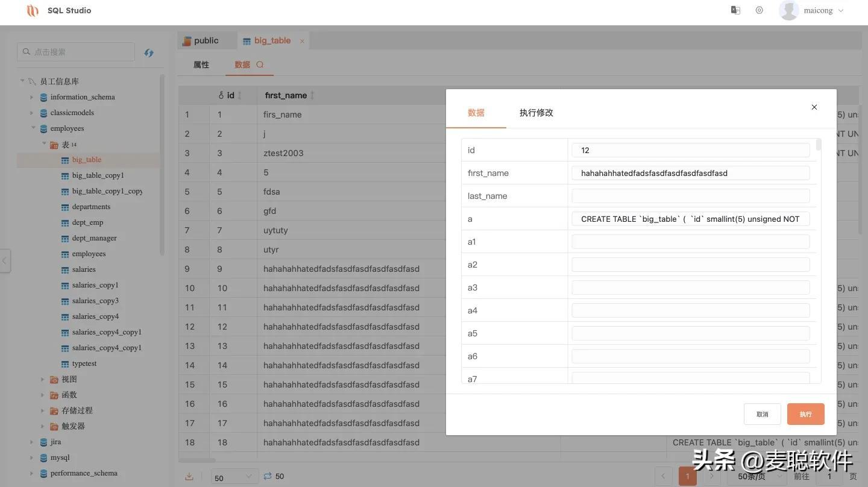The image size is (868, 487).
Task: Expand the 视图 views folder
Action: tap(43, 379)
